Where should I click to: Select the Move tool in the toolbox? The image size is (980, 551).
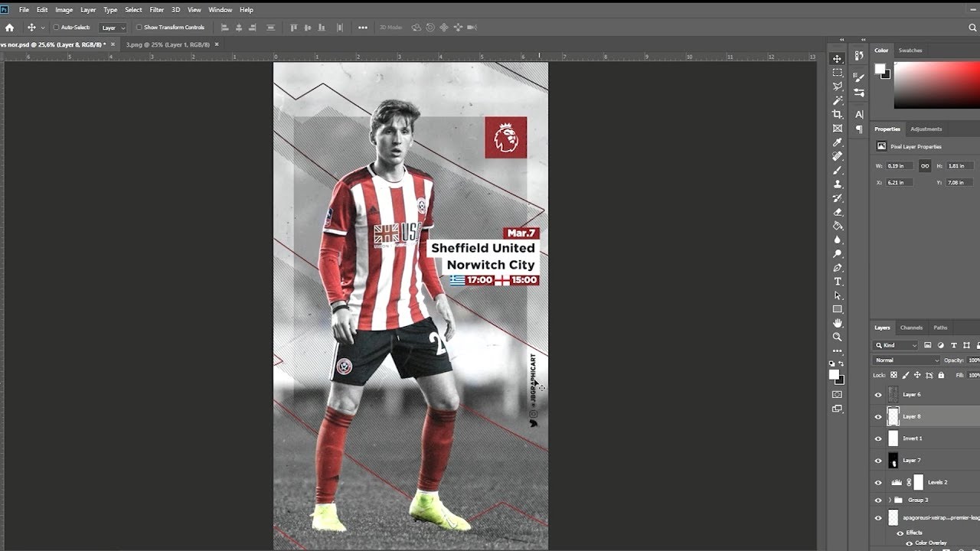(838, 59)
